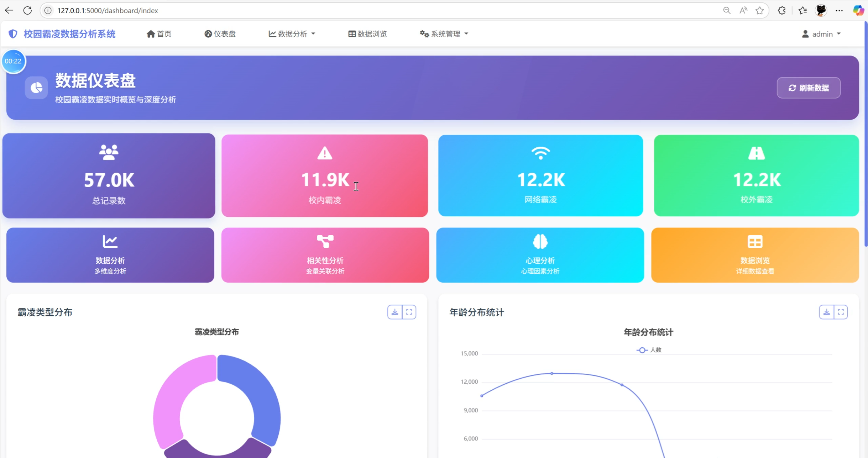Download the 霸凌类型分布 chart
Image resolution: width=868 pixels, height=458 pixels.
tap(395, 312)
